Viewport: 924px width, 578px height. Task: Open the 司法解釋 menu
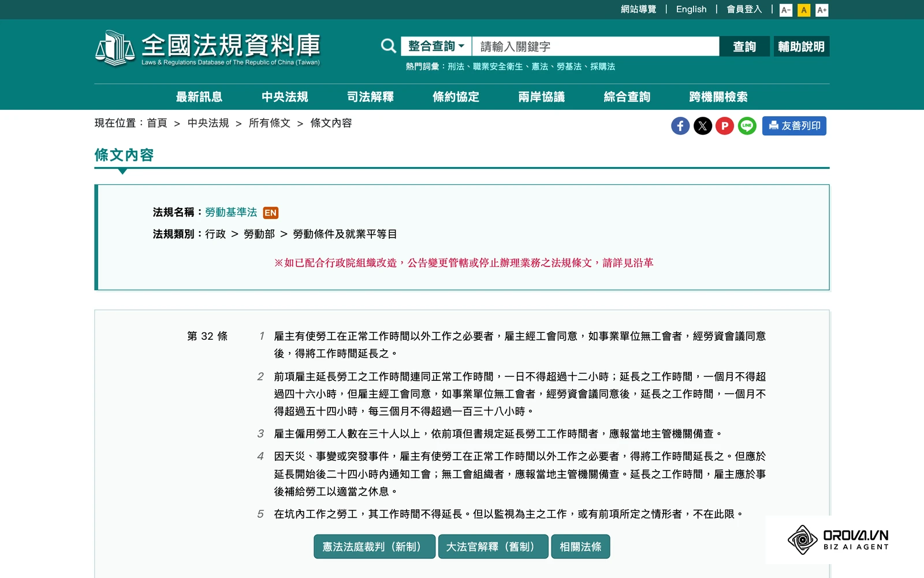coord(370,97)
